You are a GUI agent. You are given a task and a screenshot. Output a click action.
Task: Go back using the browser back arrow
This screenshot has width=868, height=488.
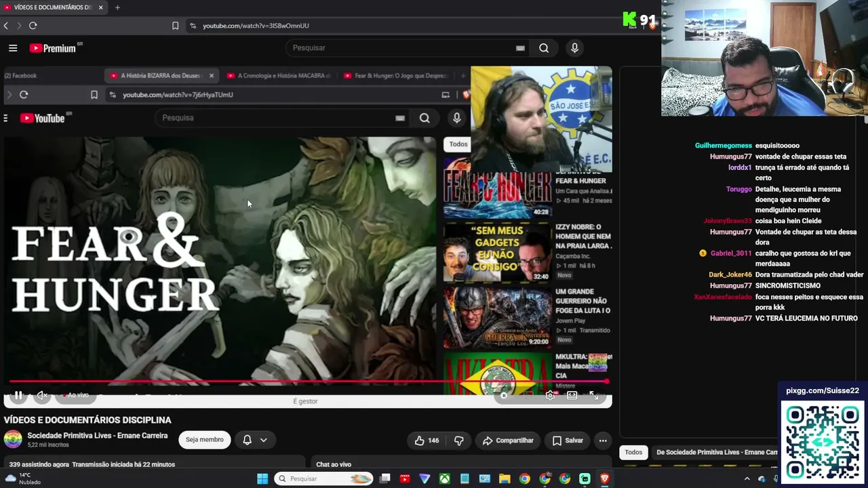6,26
